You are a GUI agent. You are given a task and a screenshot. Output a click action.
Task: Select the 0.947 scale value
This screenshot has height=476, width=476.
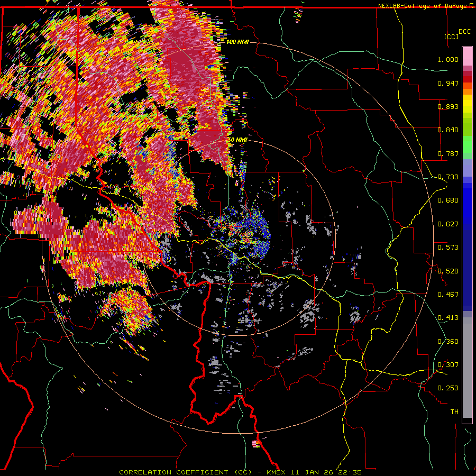click(448, 83)
